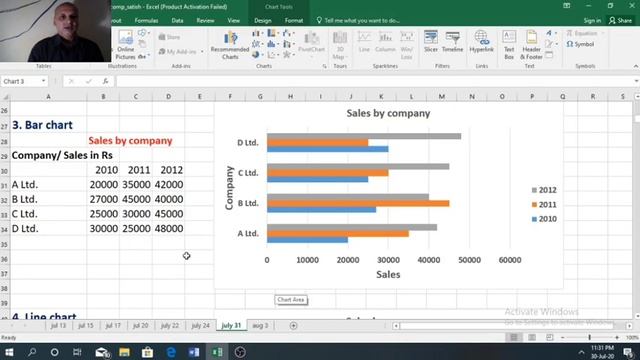The width and height of the screenshot is (640, 360).
Task: Add a Header & Footer
Action: point(531,45)
